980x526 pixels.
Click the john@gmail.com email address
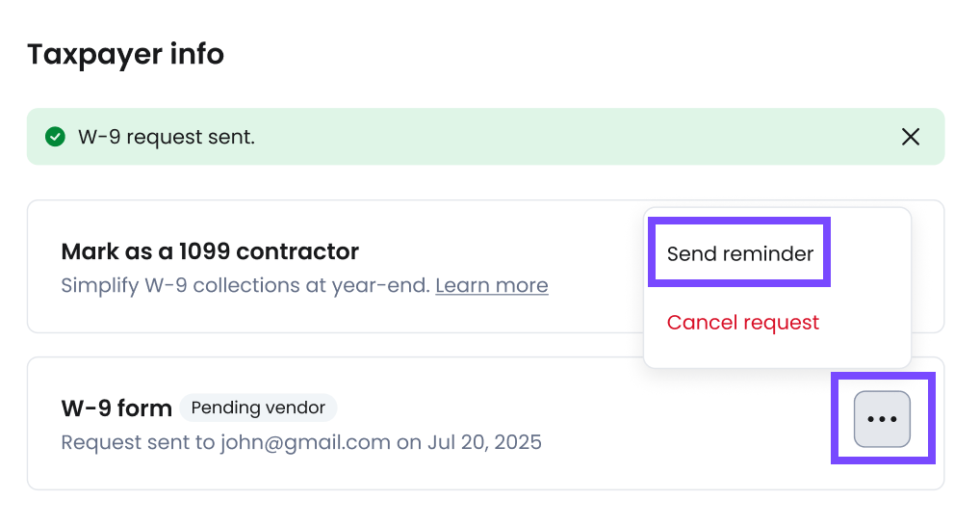[305, 443]
